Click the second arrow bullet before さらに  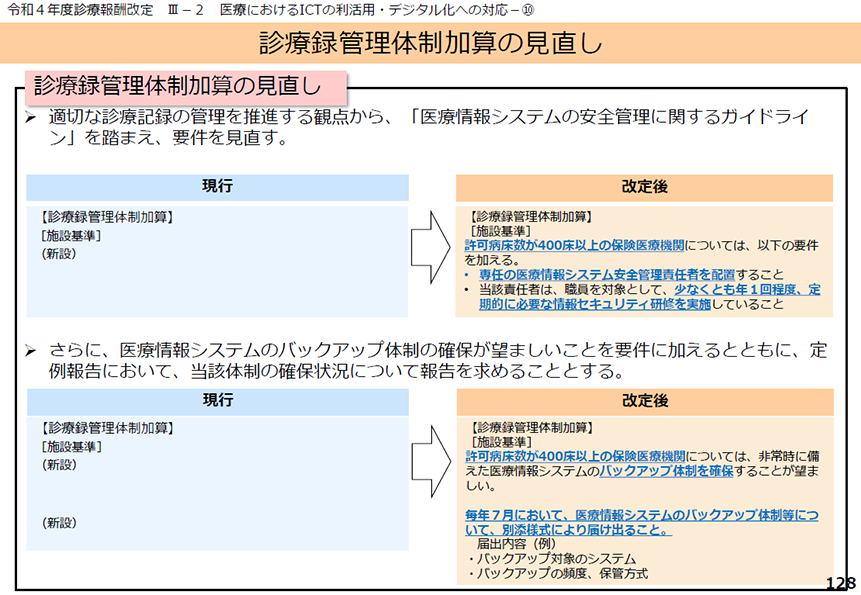pyautogui.click(x=31, y=351)
